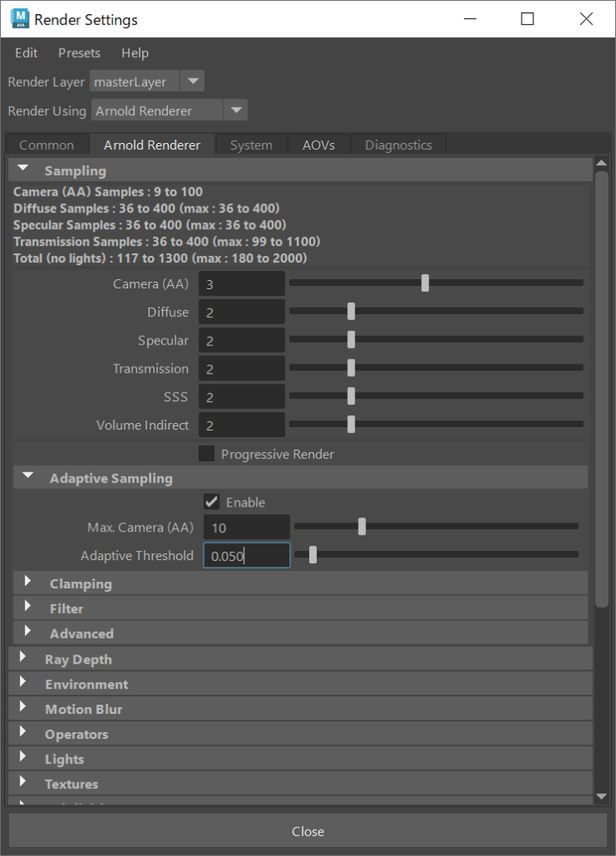Click the Volume Indirect slider handle

pyautogui.click(x=351, y=424)
